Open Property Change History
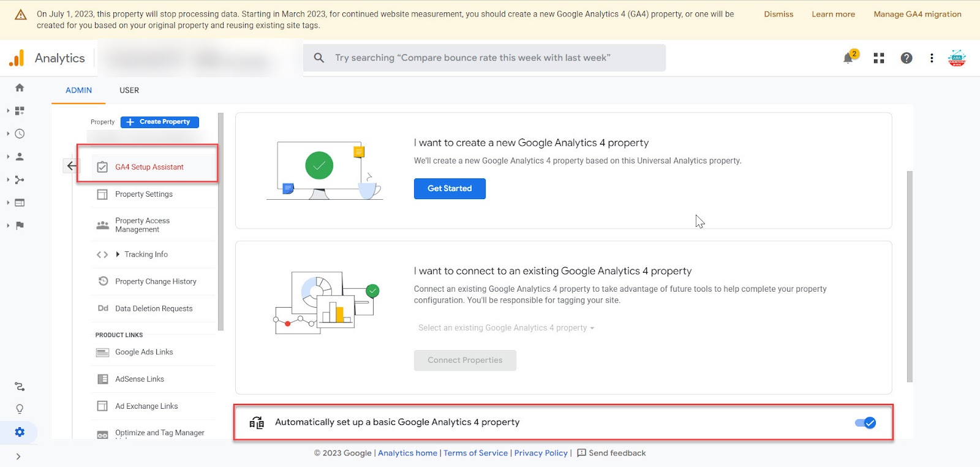Viewport: 980px width, 467px height. (x=156, y=281)
